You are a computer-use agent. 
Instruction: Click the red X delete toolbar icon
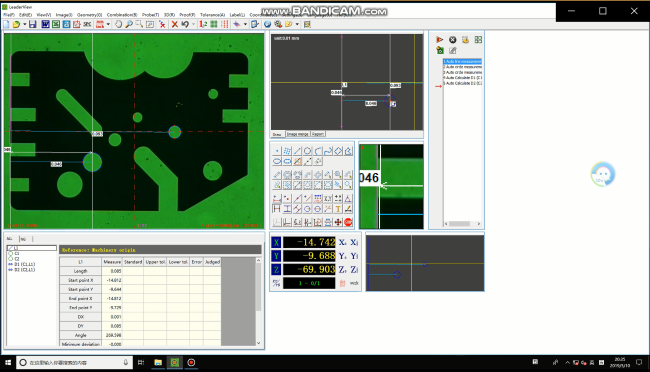tap(175, 24)
